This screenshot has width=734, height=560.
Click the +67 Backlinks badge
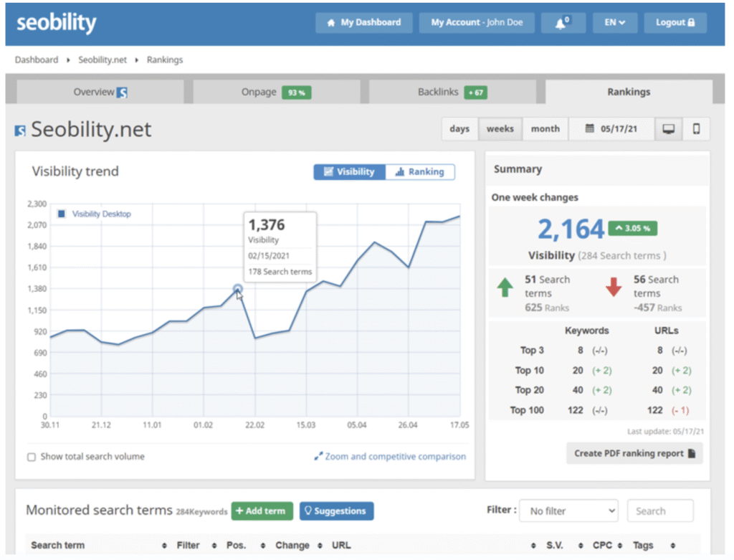(476, 92)
